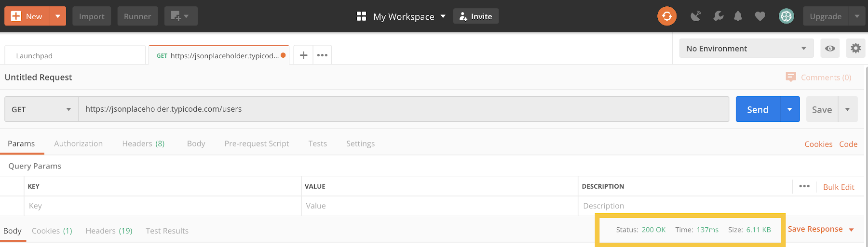Select the Params tab

(x=21, y=143)
